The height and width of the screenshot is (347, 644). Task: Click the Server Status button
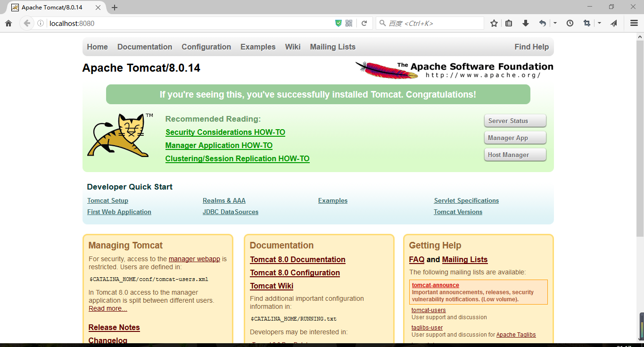pyautogui.click(x=515, y=121)
